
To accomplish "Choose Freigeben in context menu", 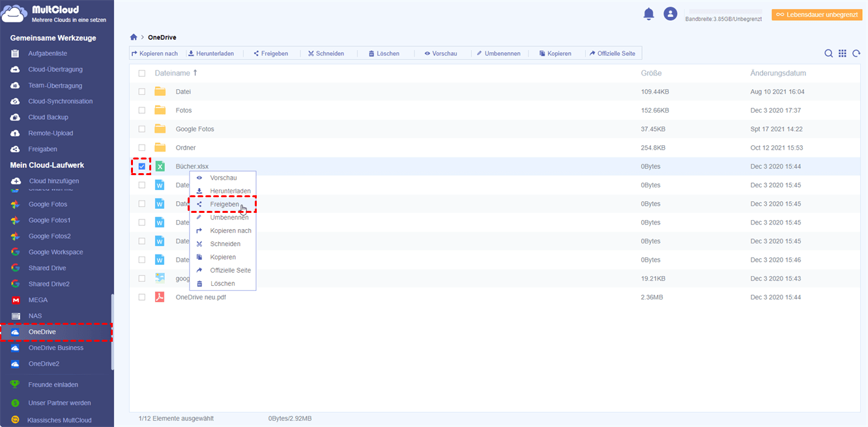I will tap(223, 204).
